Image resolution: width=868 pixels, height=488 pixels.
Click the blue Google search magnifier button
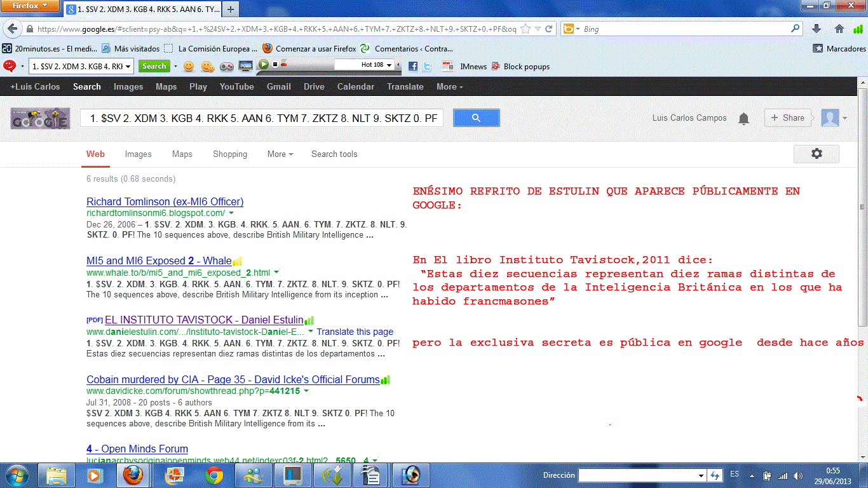(x=477, y=118)
